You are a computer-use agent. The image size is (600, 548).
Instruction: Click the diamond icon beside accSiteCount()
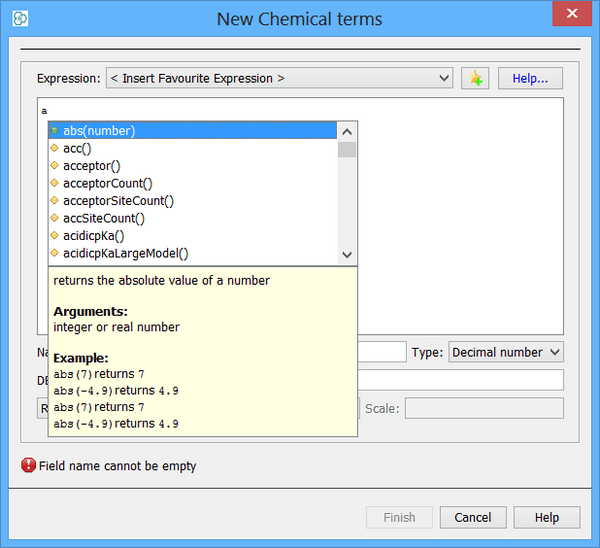point(54,218)
